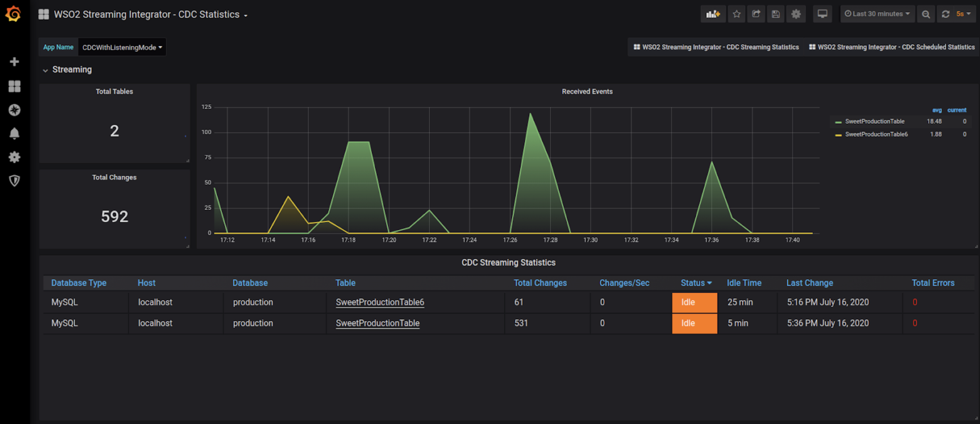Open the 5s refresh interval dropdown

964,14
